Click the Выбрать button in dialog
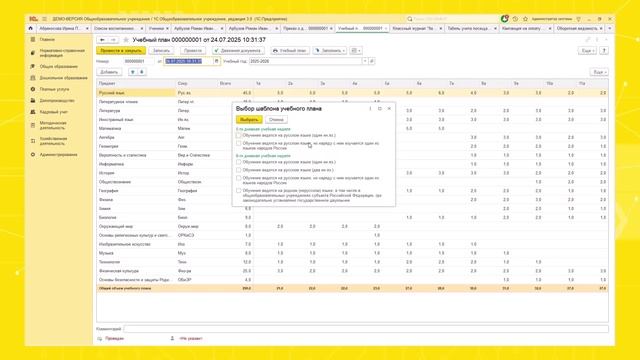Viewport: 640px width, 360px height. [x=249, y=120]
